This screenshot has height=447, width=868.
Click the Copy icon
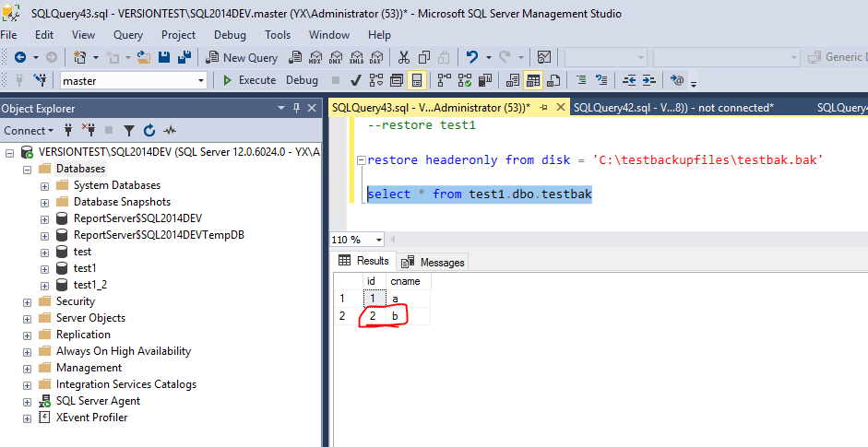tap(424, 57)
